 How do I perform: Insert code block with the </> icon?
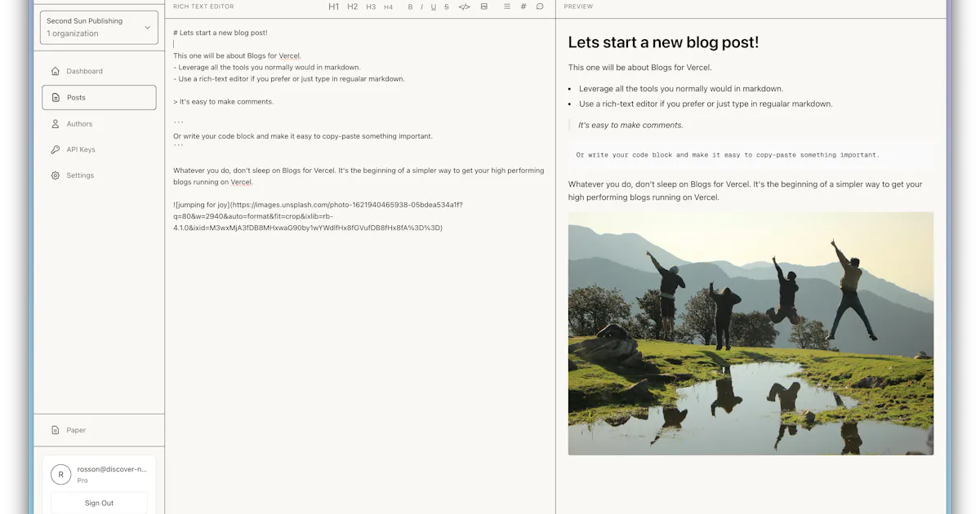tap(464, 7)
